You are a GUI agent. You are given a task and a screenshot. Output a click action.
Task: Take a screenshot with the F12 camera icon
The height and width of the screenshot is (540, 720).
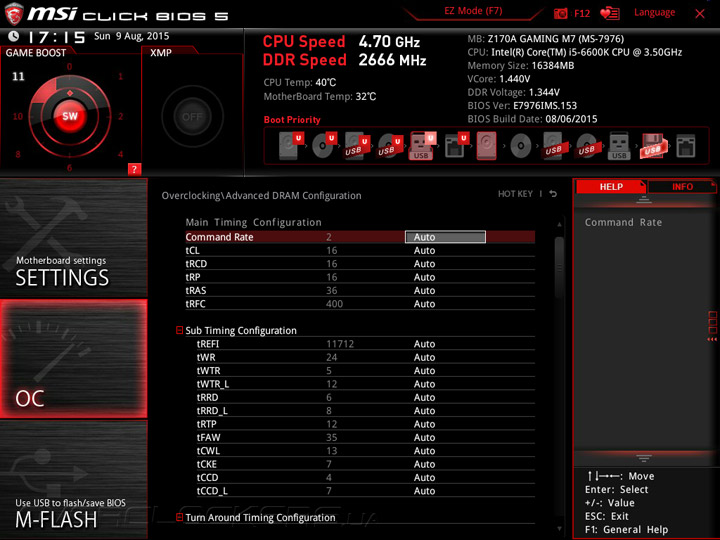(561, 13)
